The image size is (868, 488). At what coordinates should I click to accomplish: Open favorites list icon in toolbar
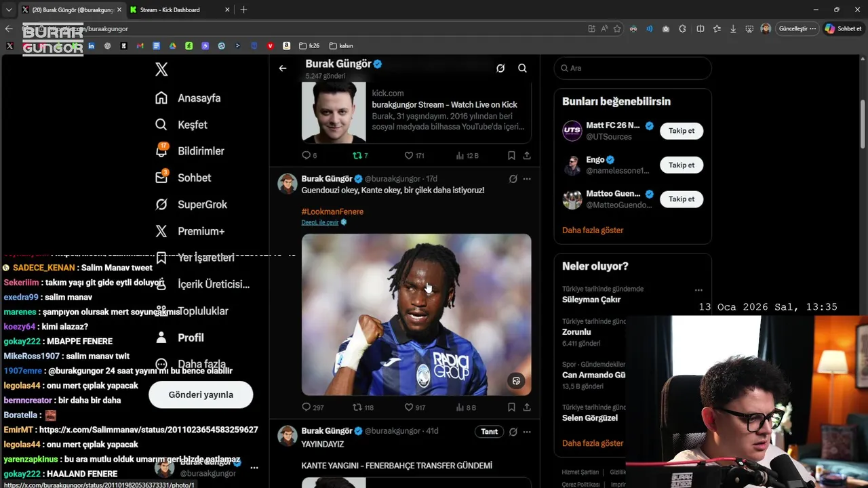(717, 28)
